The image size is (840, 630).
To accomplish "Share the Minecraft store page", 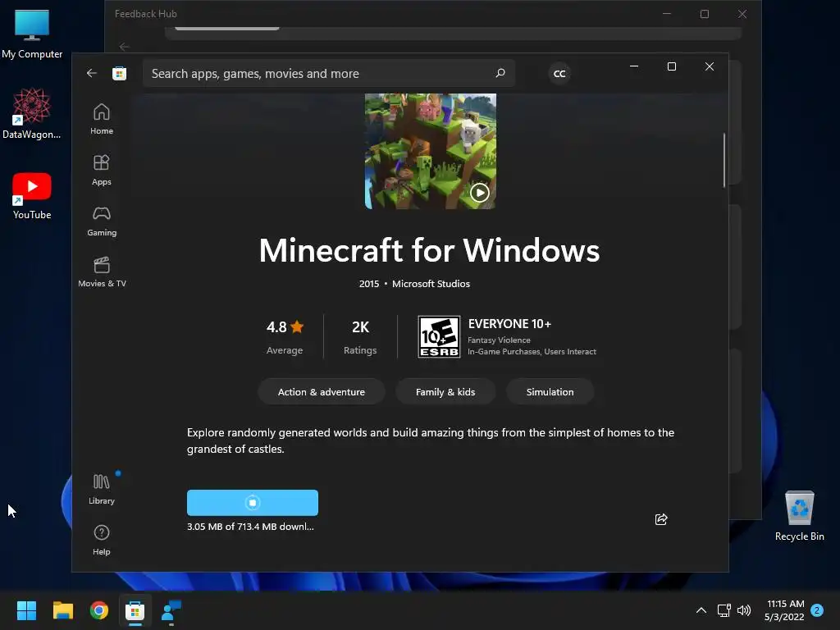I will coord(661,519).
